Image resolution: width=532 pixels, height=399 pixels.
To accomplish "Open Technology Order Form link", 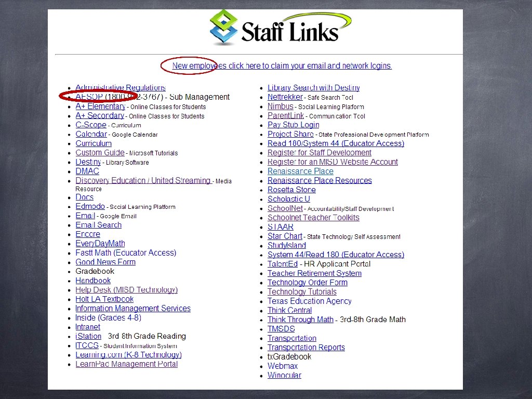I will click(308, 282).
